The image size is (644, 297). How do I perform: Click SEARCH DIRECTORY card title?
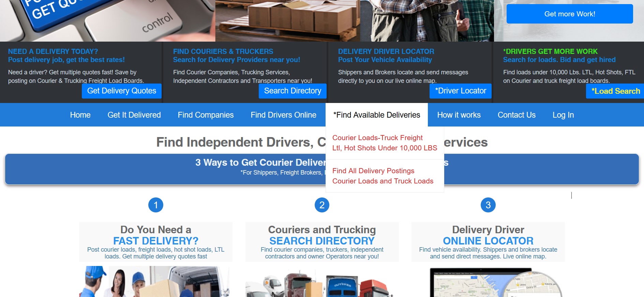point(322,241)
